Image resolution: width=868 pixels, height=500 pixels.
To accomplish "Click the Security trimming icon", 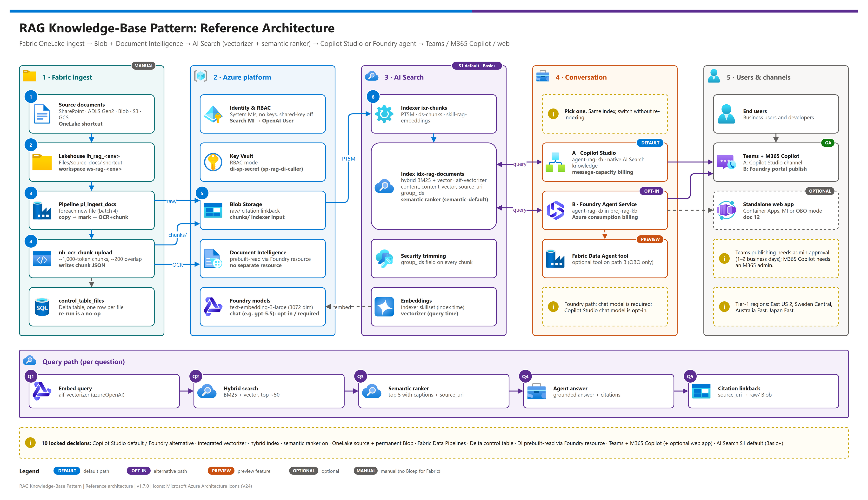I will click(x=384, y=259).
